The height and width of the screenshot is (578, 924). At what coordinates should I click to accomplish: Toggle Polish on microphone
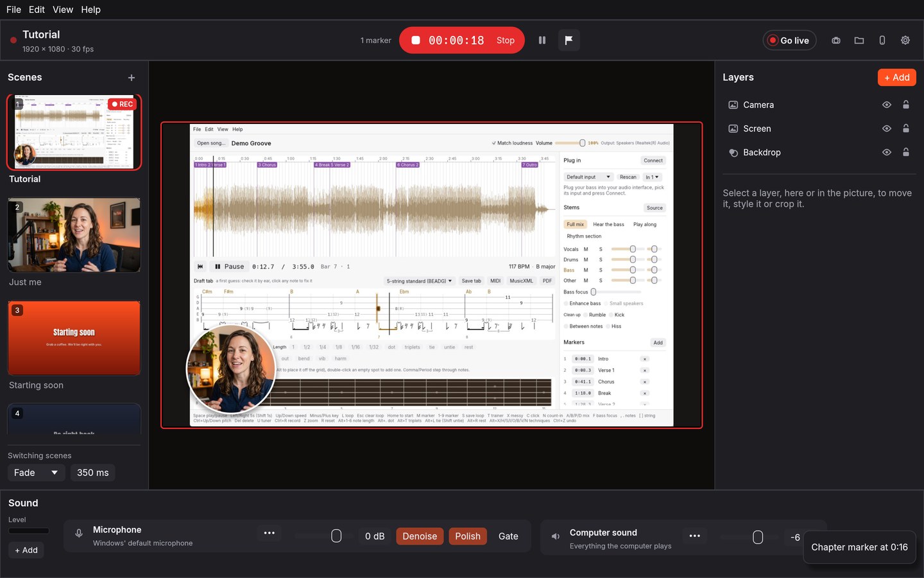click(x=468, y=536)
